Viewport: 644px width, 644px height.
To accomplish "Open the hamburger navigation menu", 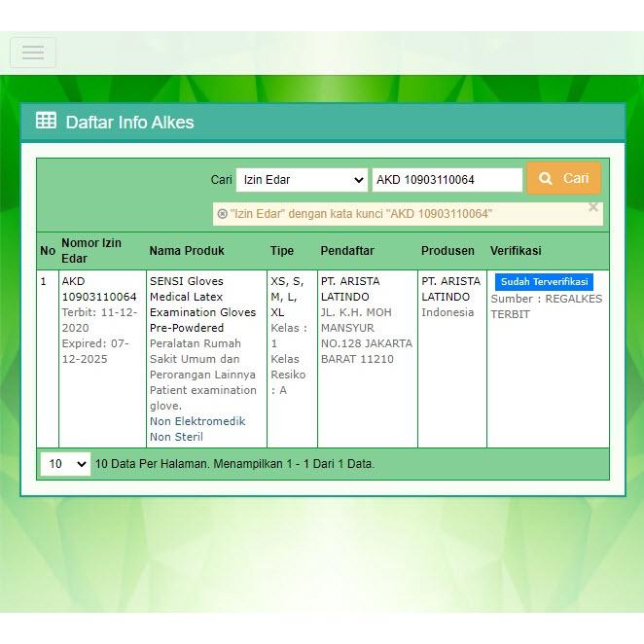I will (33, 53).
